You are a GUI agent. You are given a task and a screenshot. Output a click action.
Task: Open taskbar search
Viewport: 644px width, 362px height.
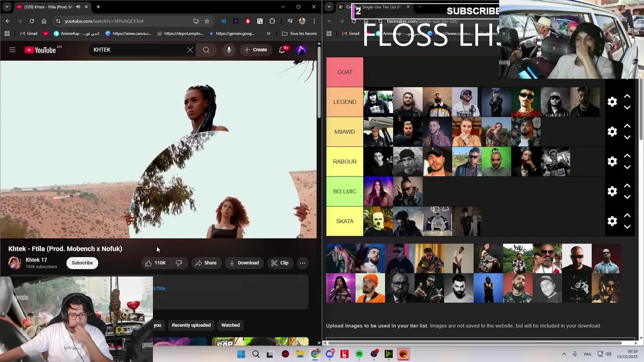tap(256, 354)
